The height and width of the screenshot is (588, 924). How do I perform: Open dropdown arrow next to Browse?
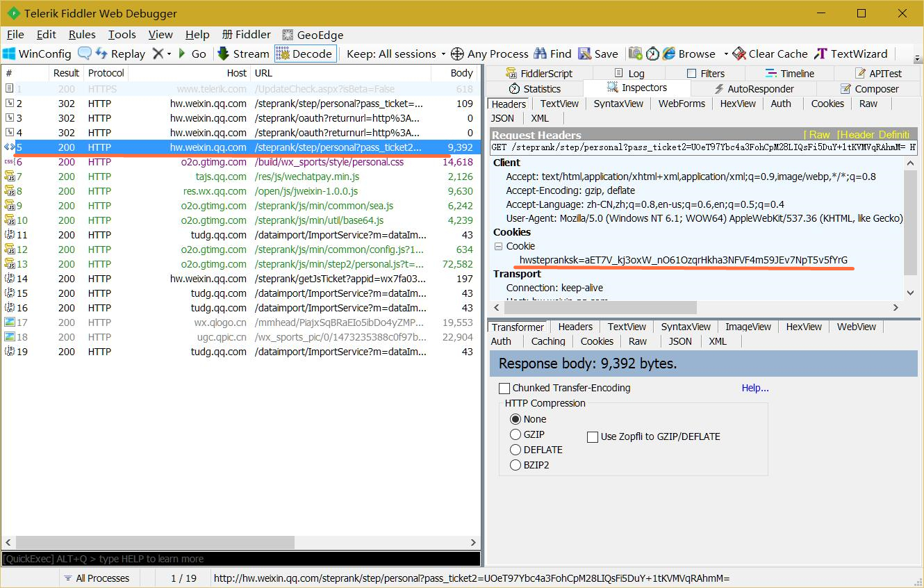(x=726, y=54)
